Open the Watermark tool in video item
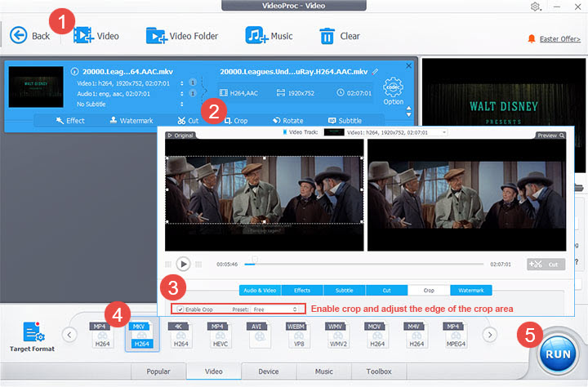 click(131, 120)
